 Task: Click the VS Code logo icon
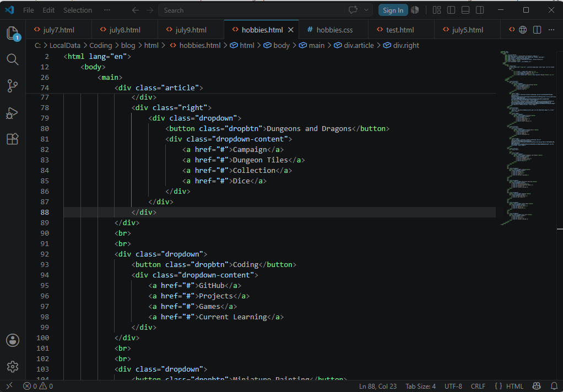pos(9,10)
